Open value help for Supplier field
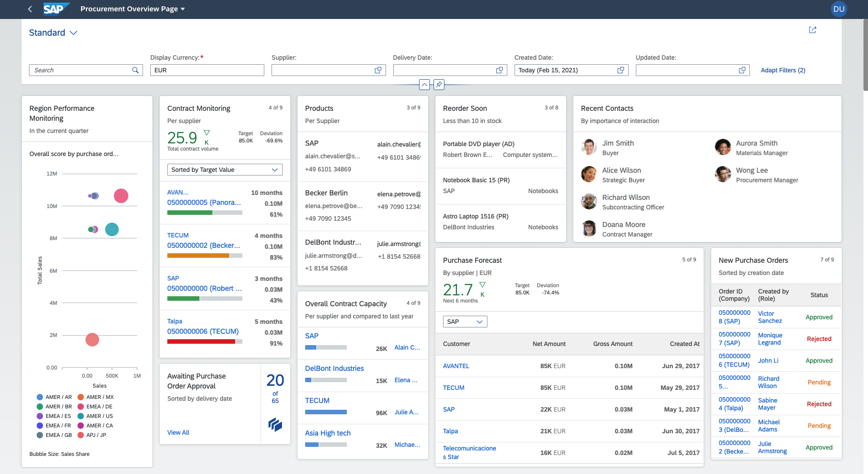868x474 pixels. [x=378, y=70]
